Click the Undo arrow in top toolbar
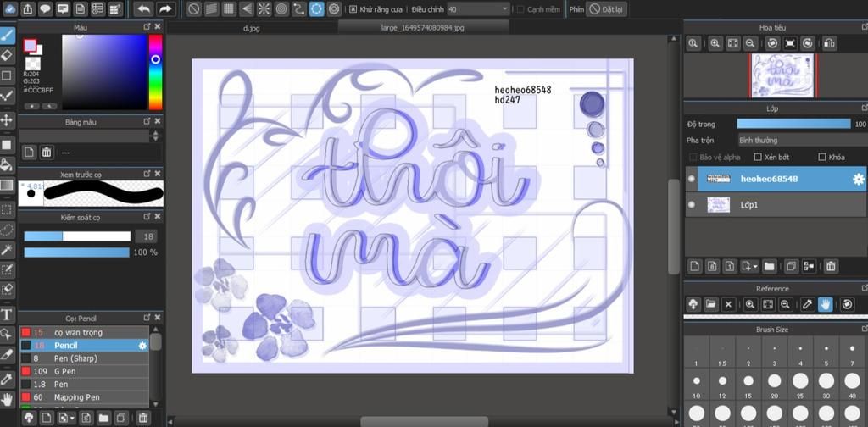Image resolution: width=868 pixels, height=427 pixels. coord(143,8)
